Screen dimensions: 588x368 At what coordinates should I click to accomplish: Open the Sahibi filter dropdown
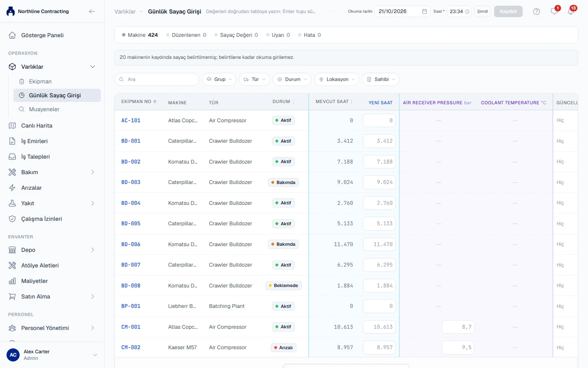pyautogui.click(x=381, y=79)
